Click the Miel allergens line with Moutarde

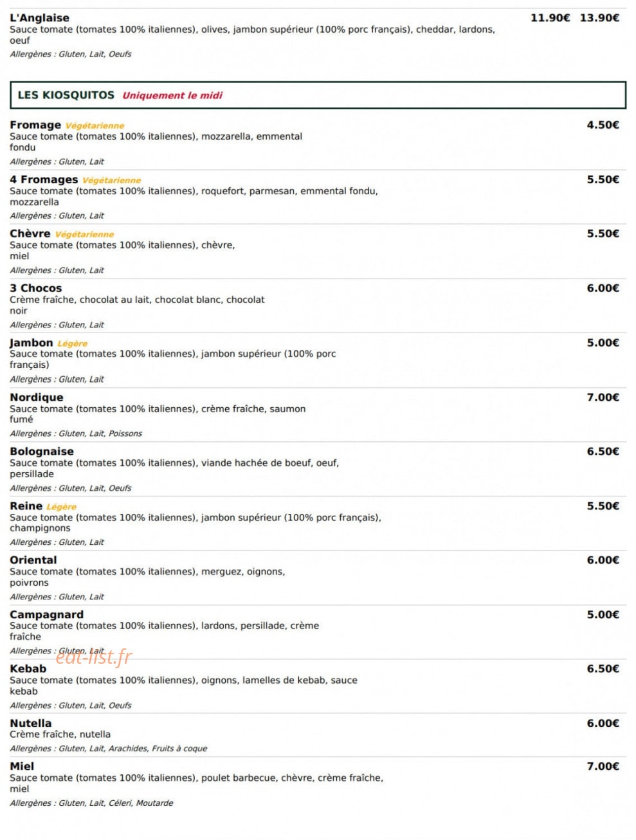91,803
